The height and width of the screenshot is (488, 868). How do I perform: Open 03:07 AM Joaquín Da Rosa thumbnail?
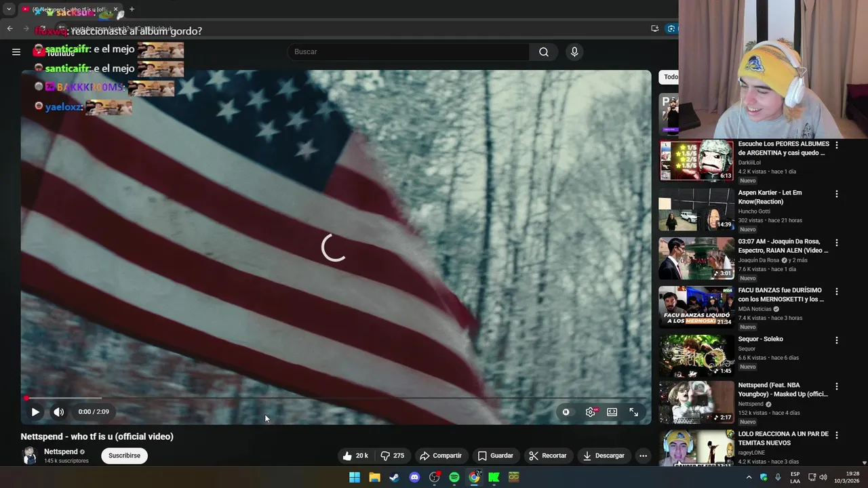coord(696,258)
